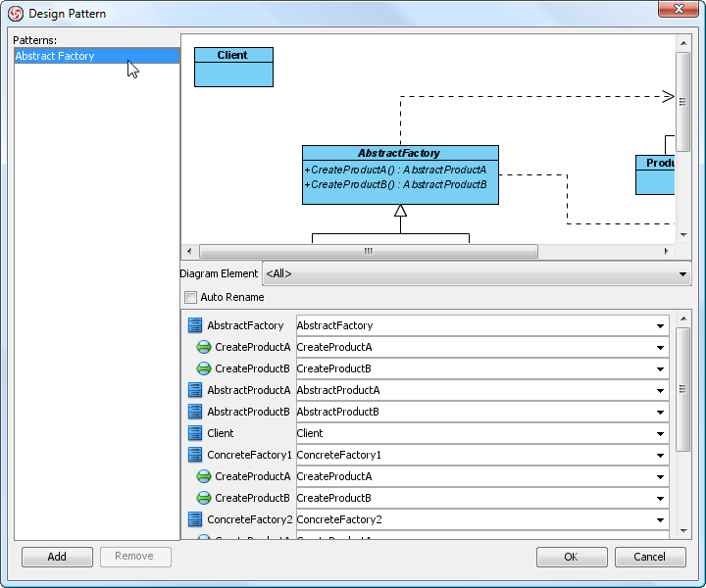Click the ConcreteFactory1 class icon
The width and height of the screenshot is (706, 588).
click(195, 455)
